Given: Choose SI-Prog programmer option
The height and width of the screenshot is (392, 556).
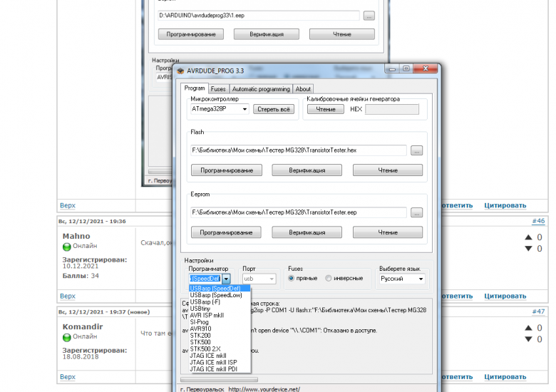Looking at the screenshot, I should point(220,322).
